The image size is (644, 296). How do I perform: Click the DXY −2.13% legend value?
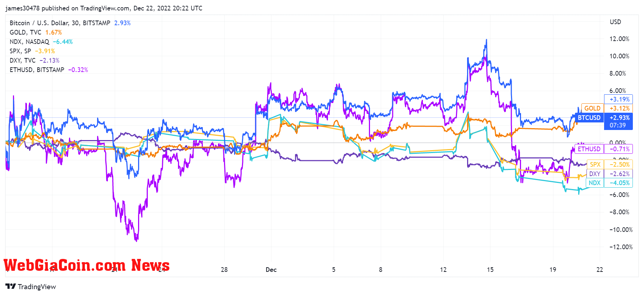pos(50,60)
